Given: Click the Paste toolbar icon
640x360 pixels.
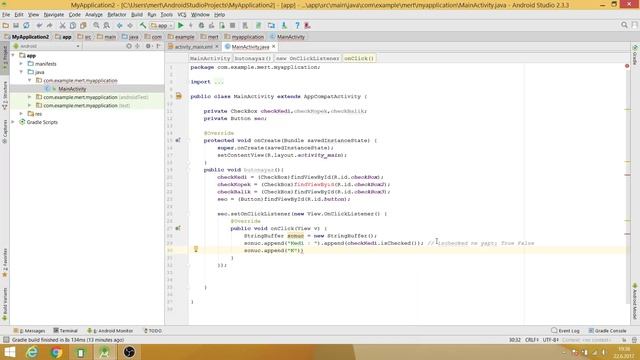Looking at the screenshot, I should [83, 25].
